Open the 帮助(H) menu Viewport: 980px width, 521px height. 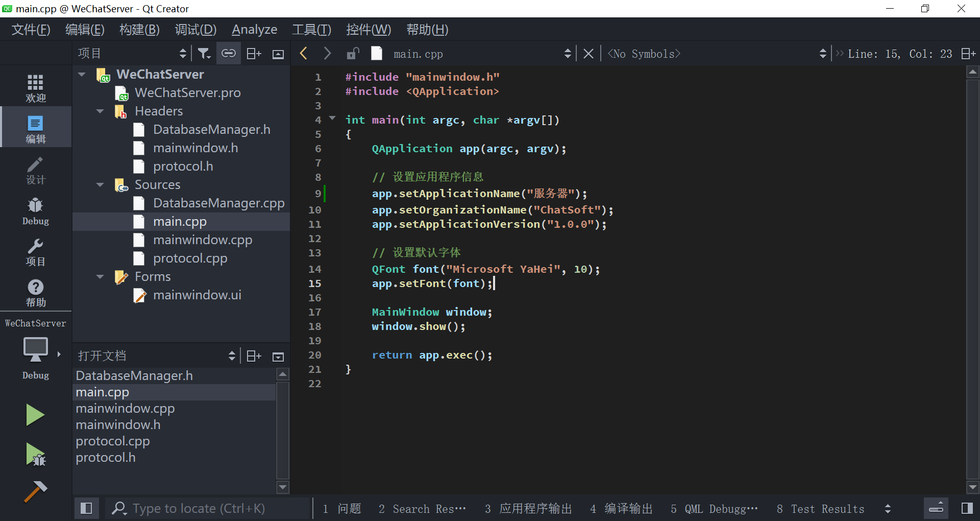pyautogui.click(x=427, y=30)
